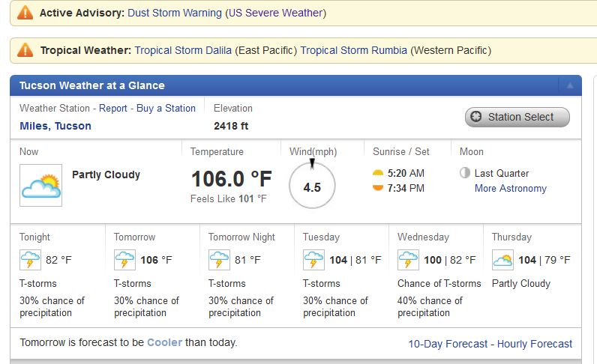Click the Tropical Weather warning triangle icon
This screenshot has width=597, height=364.
[x=25, y=50]
